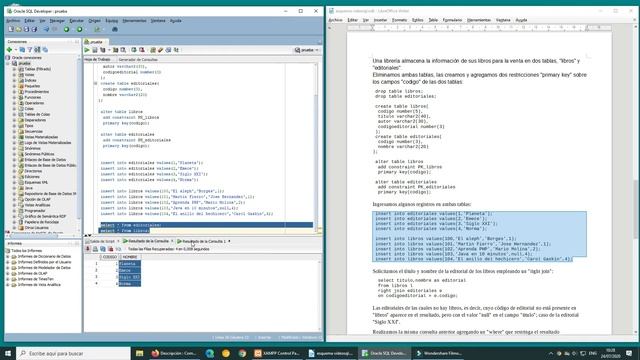Select the Secuencias tree item
This screenshot has width=640, height=360.
pos(33,132)
